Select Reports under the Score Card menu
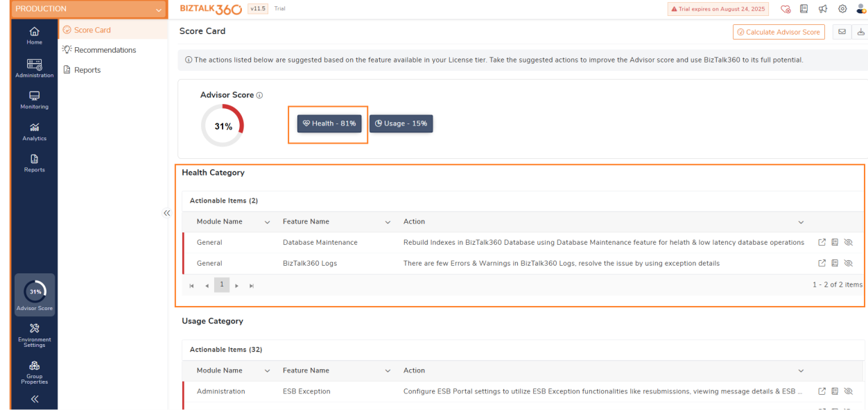This screenshot has height=410, width=868. (87, 70)
